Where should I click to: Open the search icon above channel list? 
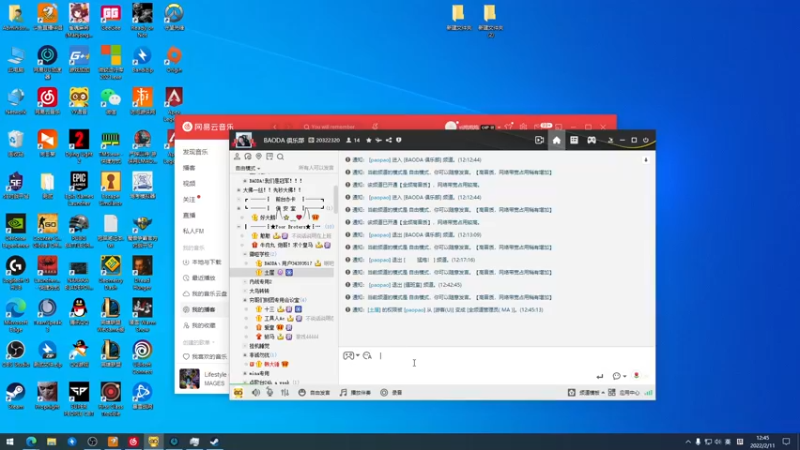click(x=280, y=157)
